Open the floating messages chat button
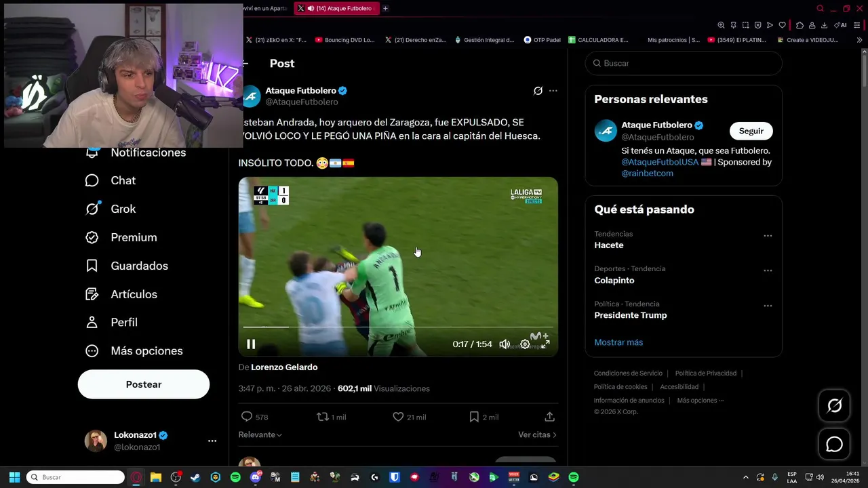 pyautogui.click(x=834, y=445)
